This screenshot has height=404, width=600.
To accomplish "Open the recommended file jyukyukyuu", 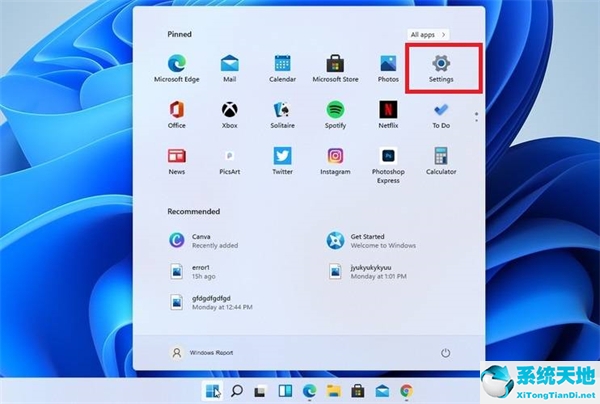I will point(367,272).
